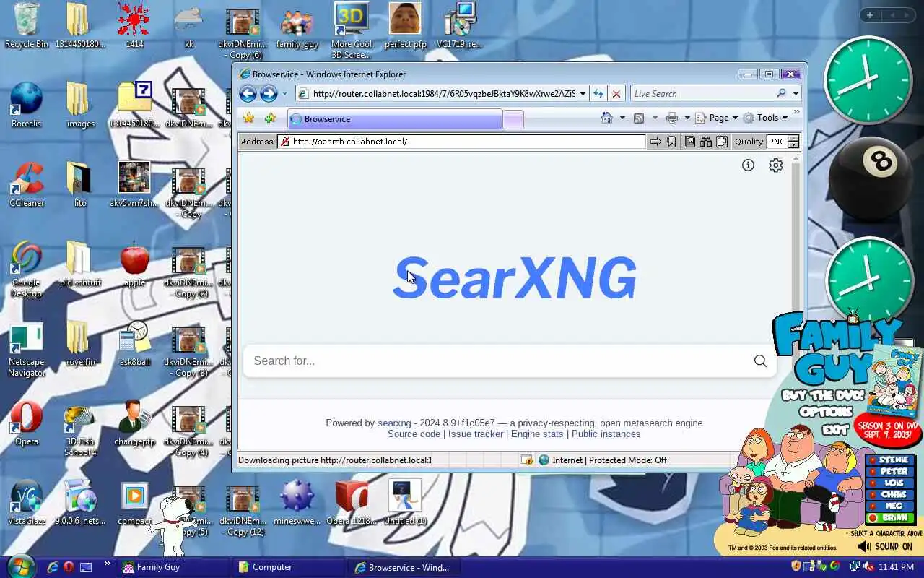This screenshot has height=578, width=924.
Task: Click the Windows Start orb
Action: pyautogui.click(x=20, y=566)
